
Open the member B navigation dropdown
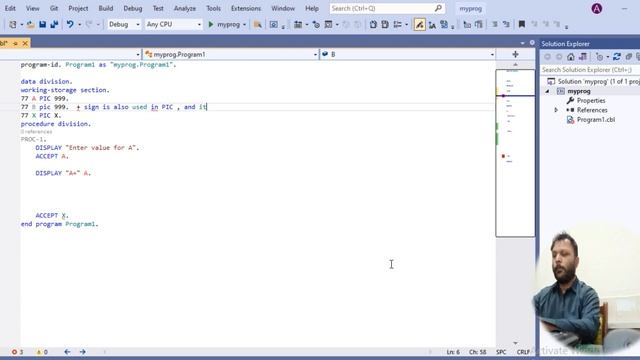coord(407,54)
